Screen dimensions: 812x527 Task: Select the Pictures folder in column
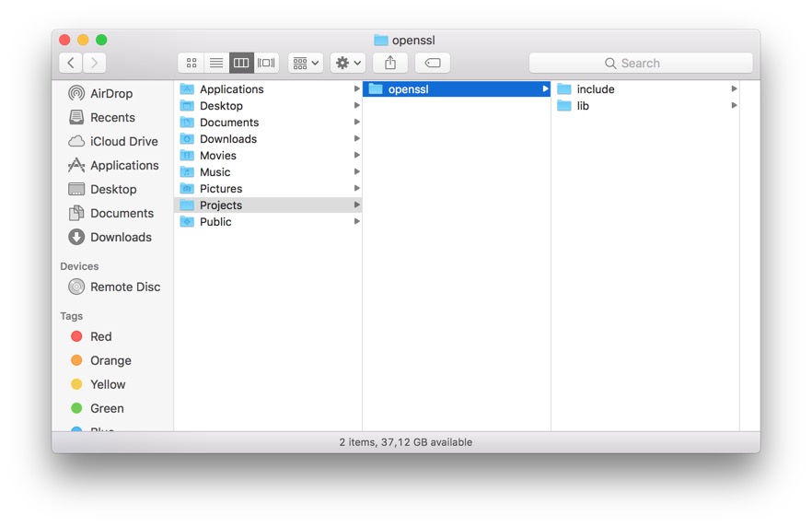[x=221, y=189]
